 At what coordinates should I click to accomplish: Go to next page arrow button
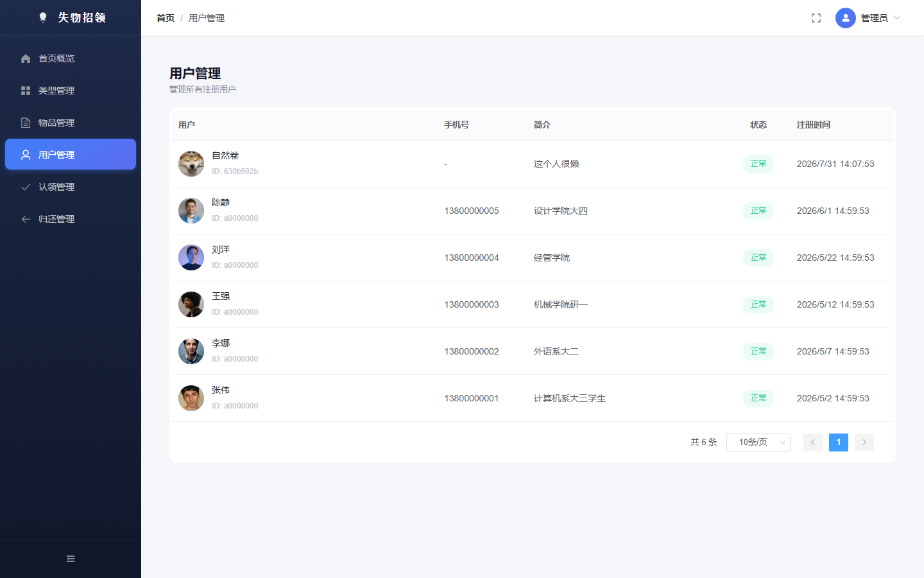point(864,442)
